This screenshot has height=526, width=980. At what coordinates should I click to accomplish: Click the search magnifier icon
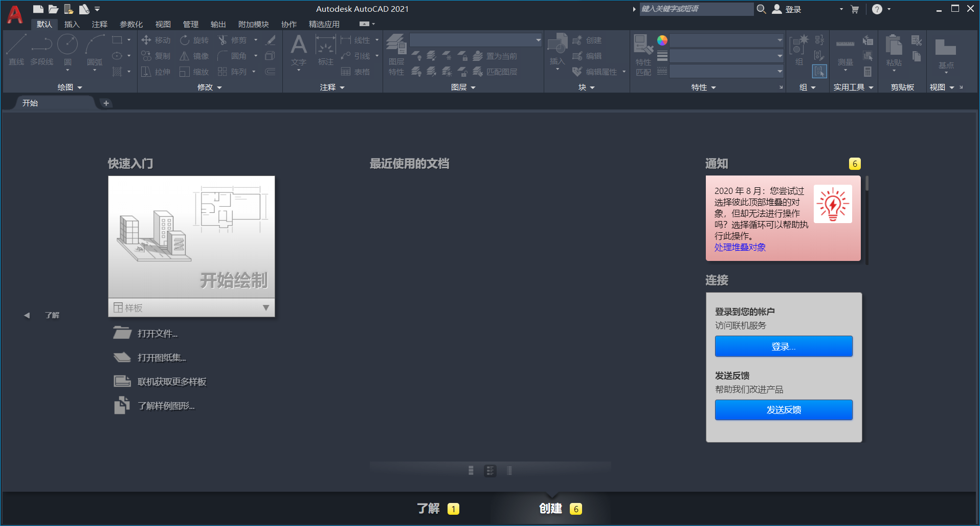pyautogui.click(x=761, y=9)
